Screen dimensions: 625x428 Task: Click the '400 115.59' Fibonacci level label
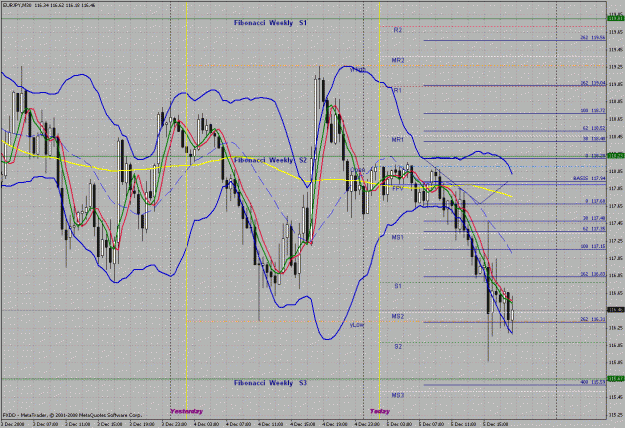[x=593, y=382]
